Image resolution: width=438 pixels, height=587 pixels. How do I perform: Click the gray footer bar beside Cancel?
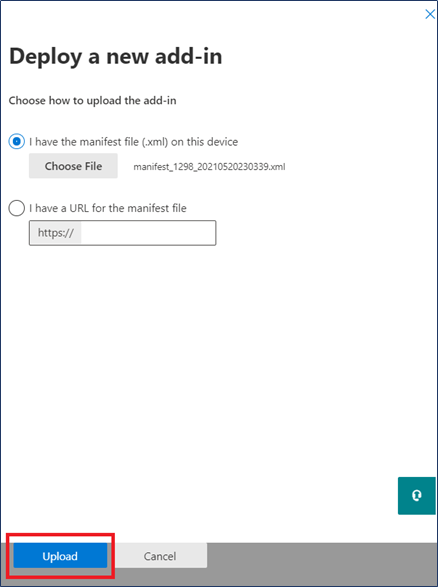point(322,562)
